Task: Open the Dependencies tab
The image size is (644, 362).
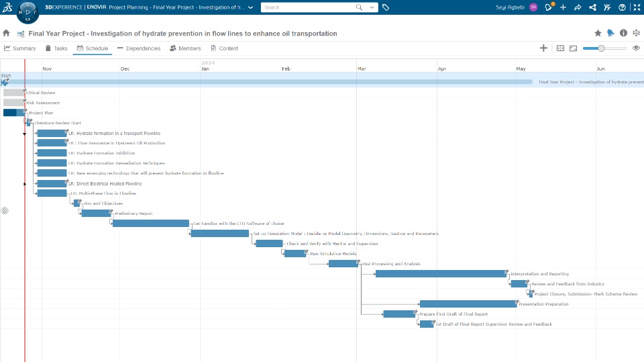Action: 139,48
